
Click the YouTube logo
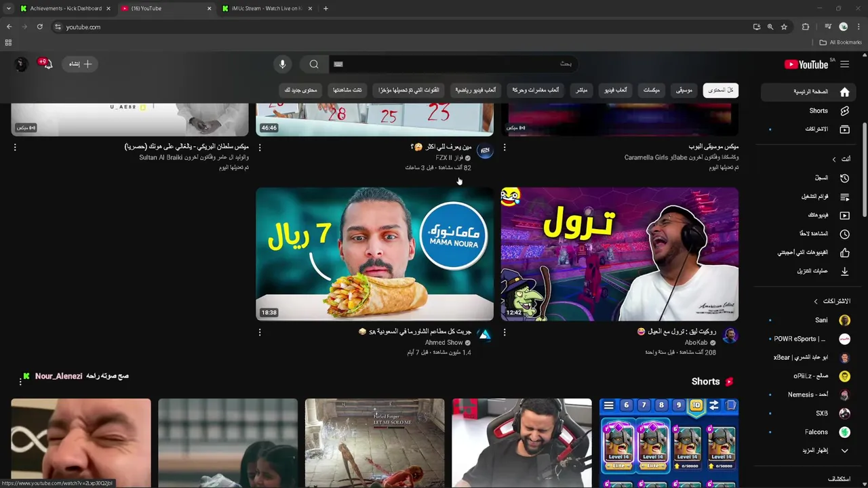(x=806, y=64)
